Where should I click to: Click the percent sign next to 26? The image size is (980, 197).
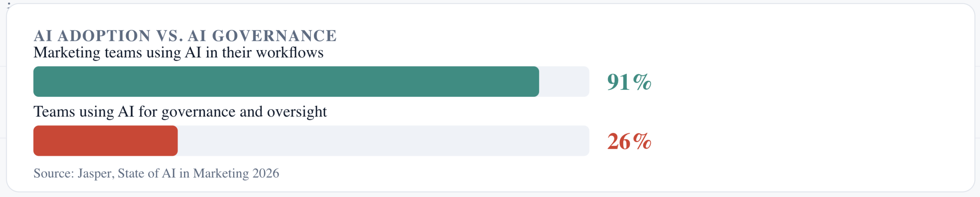(642, 141)
